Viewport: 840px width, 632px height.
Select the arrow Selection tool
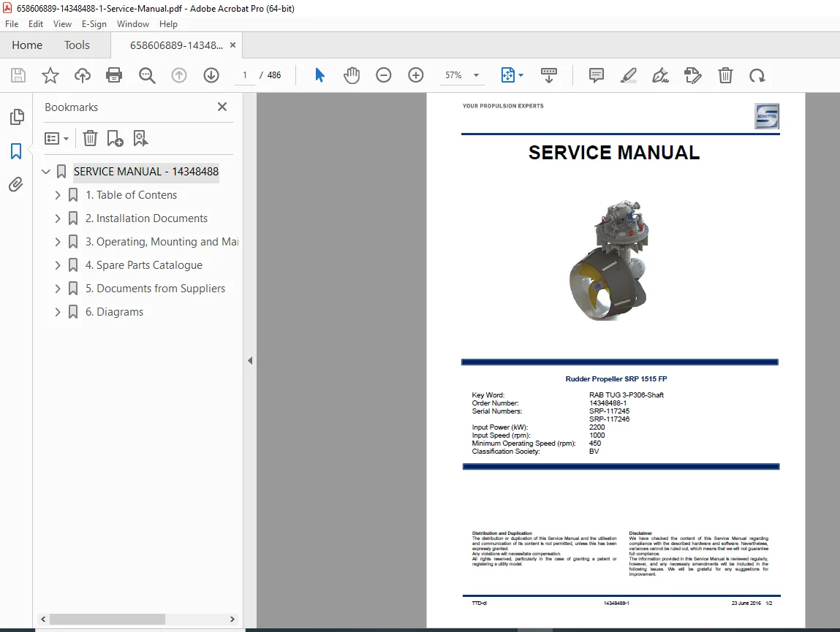click(x=319, y=75)
